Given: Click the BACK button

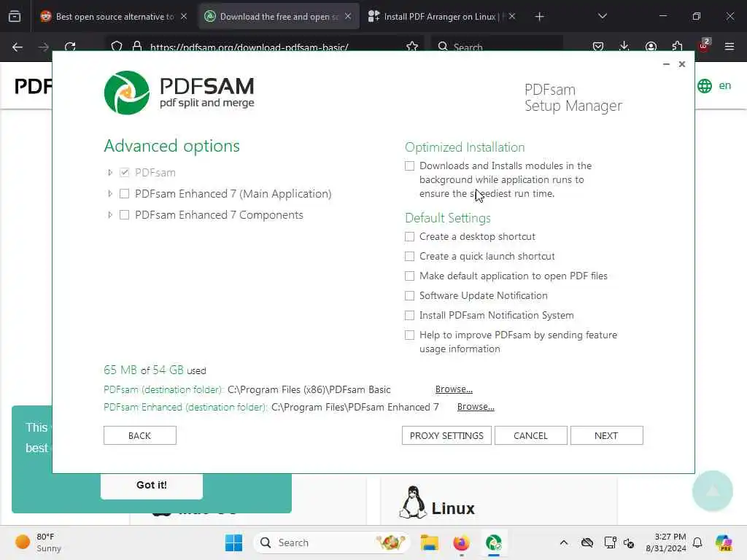Looking at the screenshot, I should coord(139,435).
